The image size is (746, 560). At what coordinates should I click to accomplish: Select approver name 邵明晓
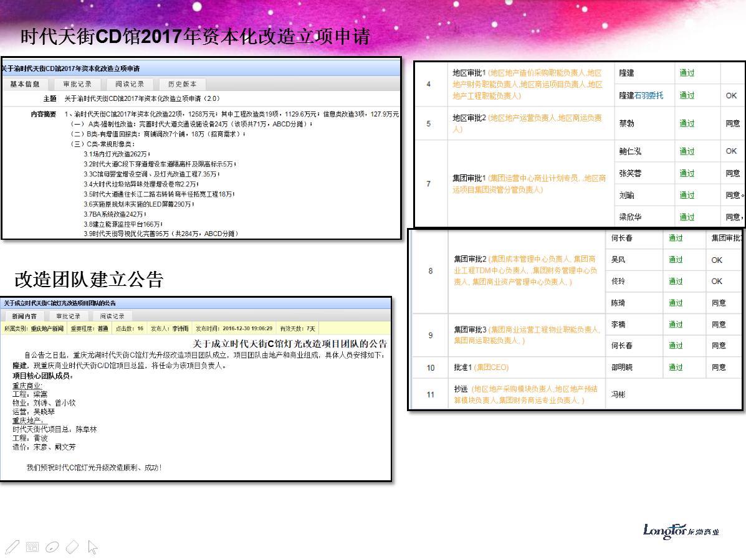(621, 368)
